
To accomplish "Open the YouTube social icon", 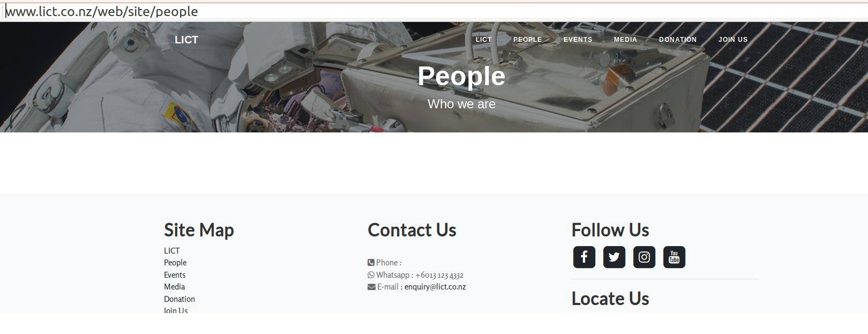I will 674,257.
